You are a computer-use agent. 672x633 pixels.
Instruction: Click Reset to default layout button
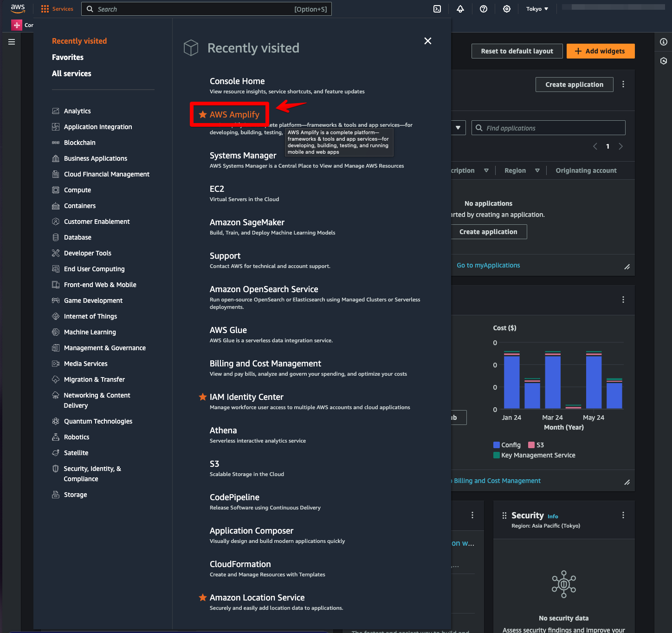point(517,51)
